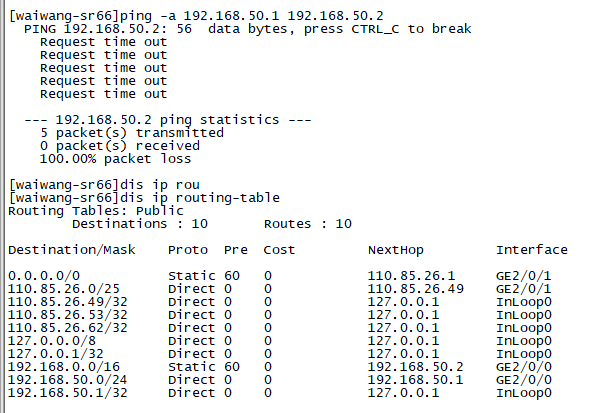Click the 'NextHop' column header

[x=395, y=250]
